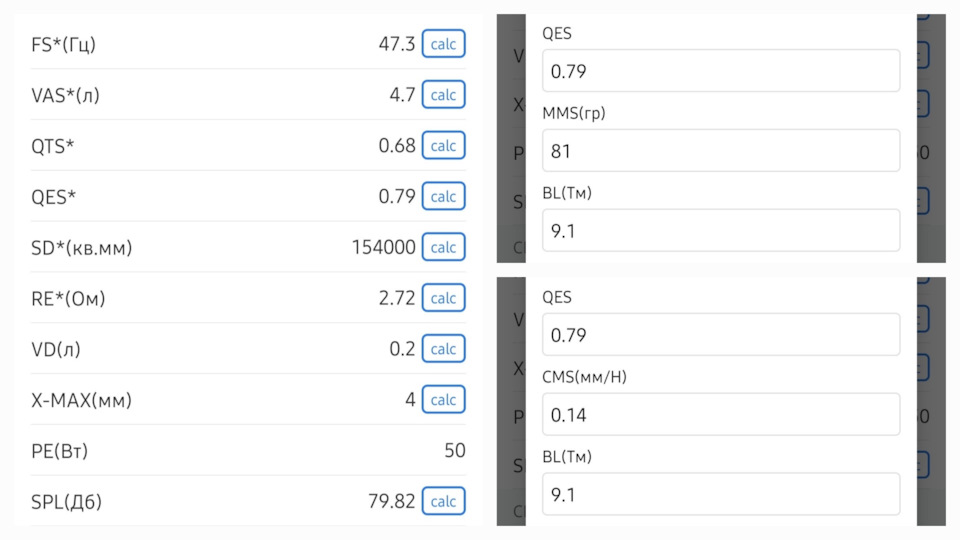Click the upper BL(Тм) input field
The width and height of the screenshot is (960, 540).
tap(720, 231)
